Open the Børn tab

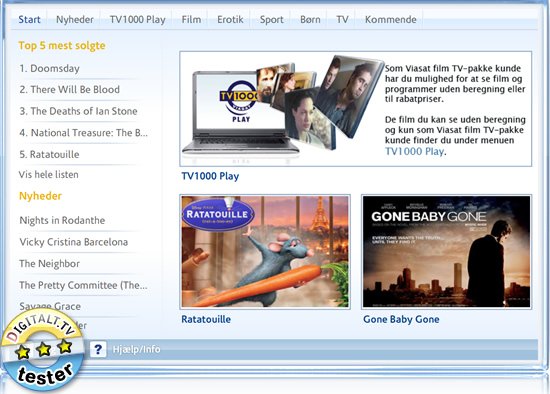pyautogui.click(x=310, y=20)
